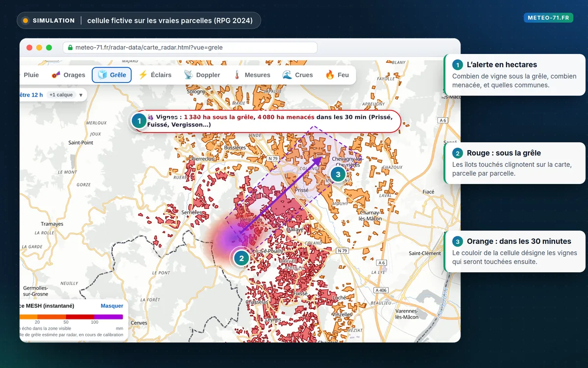Click the Pierreclos map label
The height and width of the screenshot is (368, 588).
click(x=203, y=159)
